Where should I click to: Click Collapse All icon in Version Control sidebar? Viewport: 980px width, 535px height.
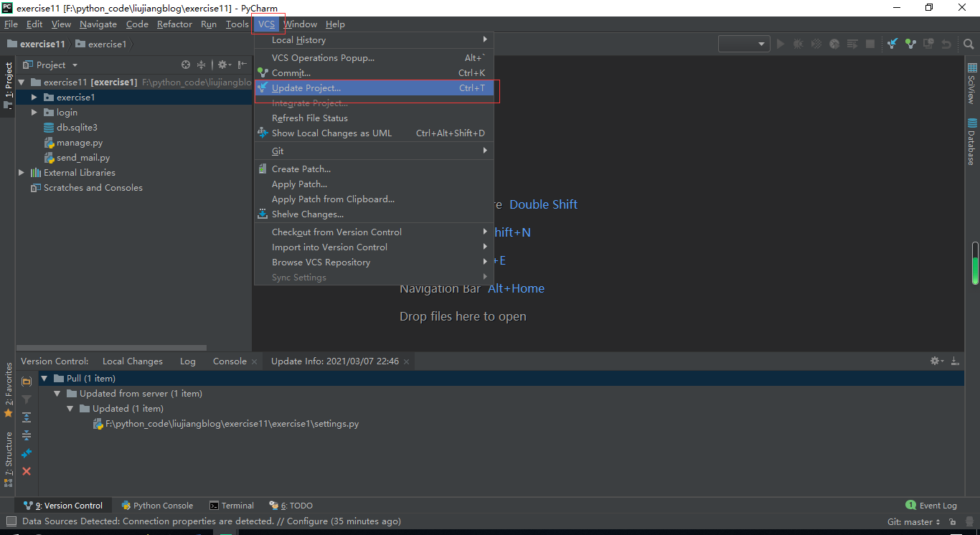pos(27,435)
